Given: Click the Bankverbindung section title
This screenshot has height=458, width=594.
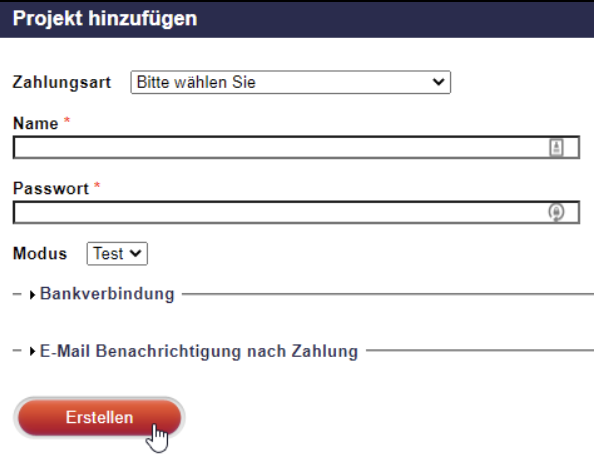Looking at the screenshot, I should 107,294.
